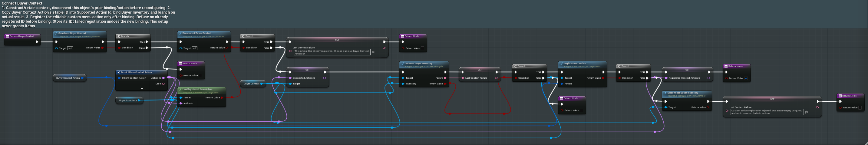Click Return Value pin of Disconnect Buyer Context

pos(227,48)
